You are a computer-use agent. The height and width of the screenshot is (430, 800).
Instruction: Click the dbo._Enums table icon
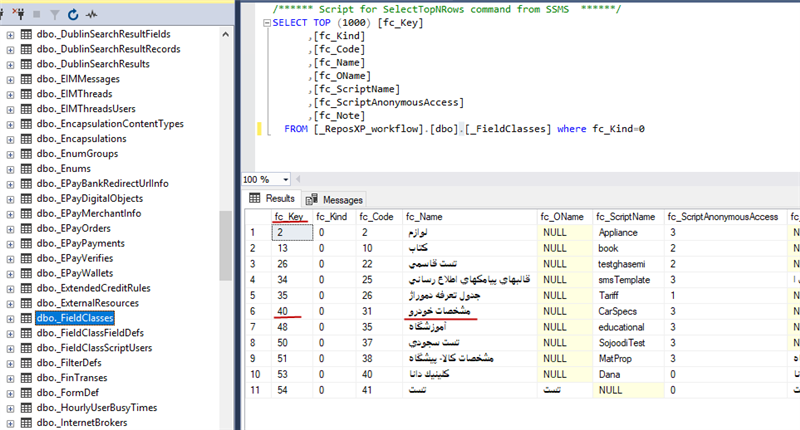(x=27, y=169)
